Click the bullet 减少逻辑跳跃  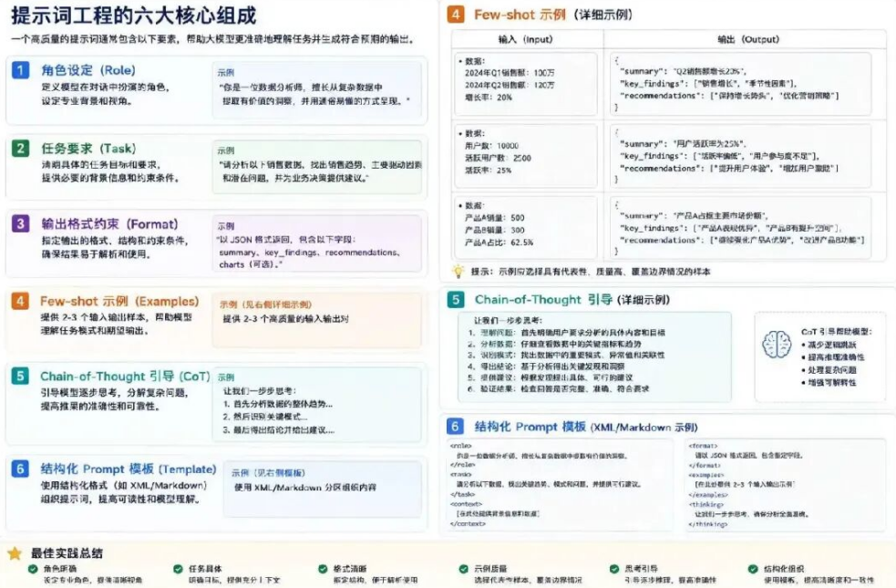[829, 345]
